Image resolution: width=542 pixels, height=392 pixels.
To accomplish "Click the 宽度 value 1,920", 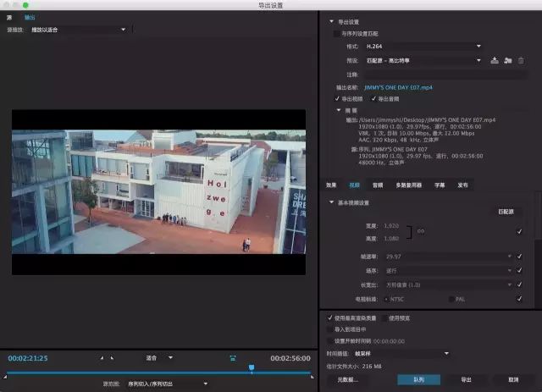I will (391, 226).
